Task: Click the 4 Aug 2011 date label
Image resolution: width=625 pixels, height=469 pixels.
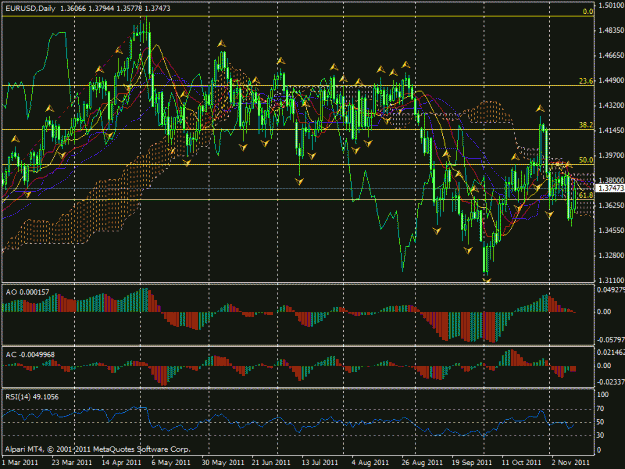Action: point(370,462)
